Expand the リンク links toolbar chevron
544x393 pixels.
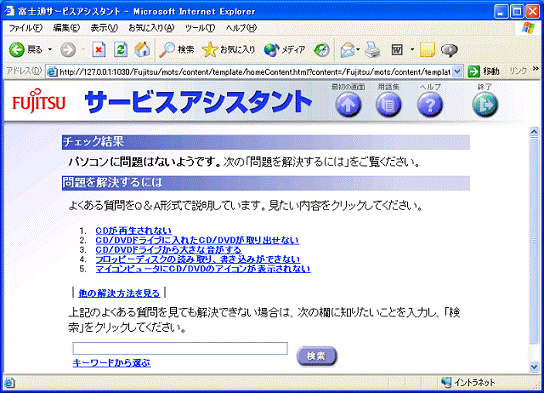tap(536, 69)
